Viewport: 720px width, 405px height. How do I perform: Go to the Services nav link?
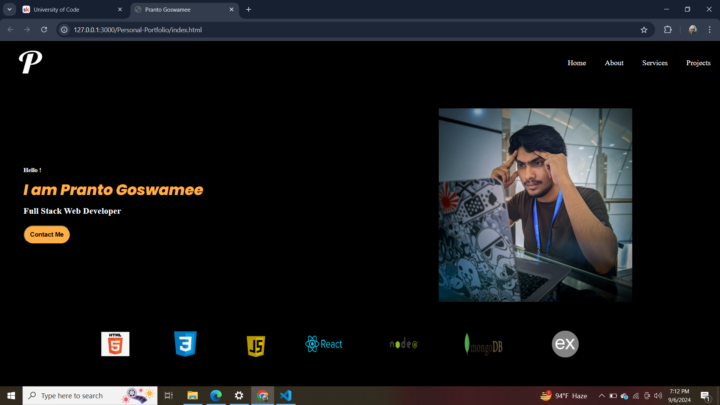[x=654, y=63]
